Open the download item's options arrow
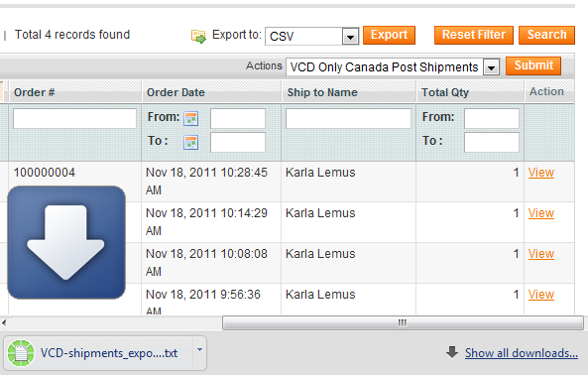The height and width of the screenshot is (375, 588). (199, 350)
